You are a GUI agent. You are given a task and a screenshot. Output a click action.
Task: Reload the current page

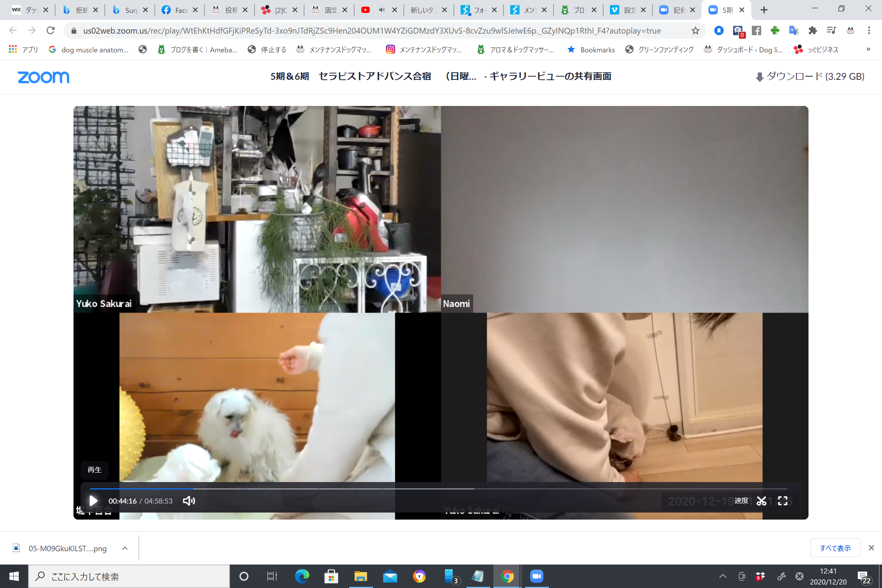tap(50, 30)
